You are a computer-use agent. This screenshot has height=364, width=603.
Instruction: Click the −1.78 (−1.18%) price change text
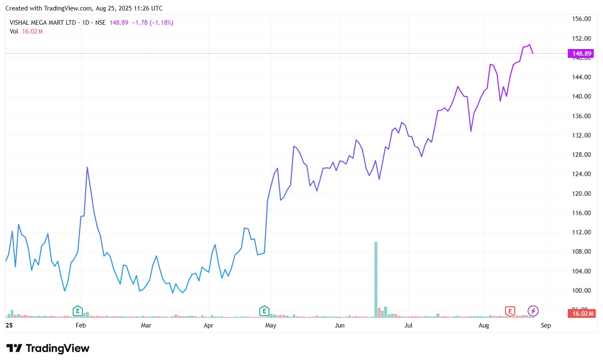click(153, 23)
